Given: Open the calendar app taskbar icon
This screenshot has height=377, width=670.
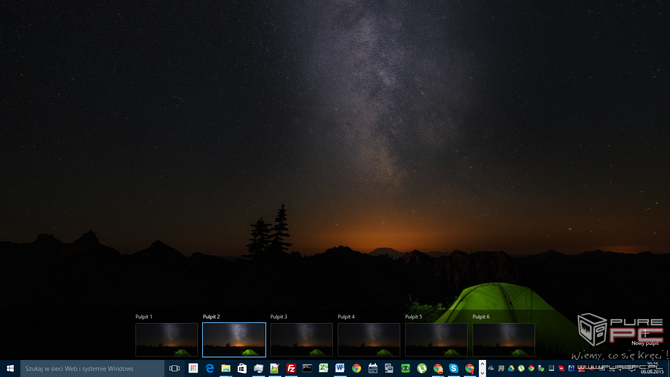Looking at the screenshot, I should 373,368.
